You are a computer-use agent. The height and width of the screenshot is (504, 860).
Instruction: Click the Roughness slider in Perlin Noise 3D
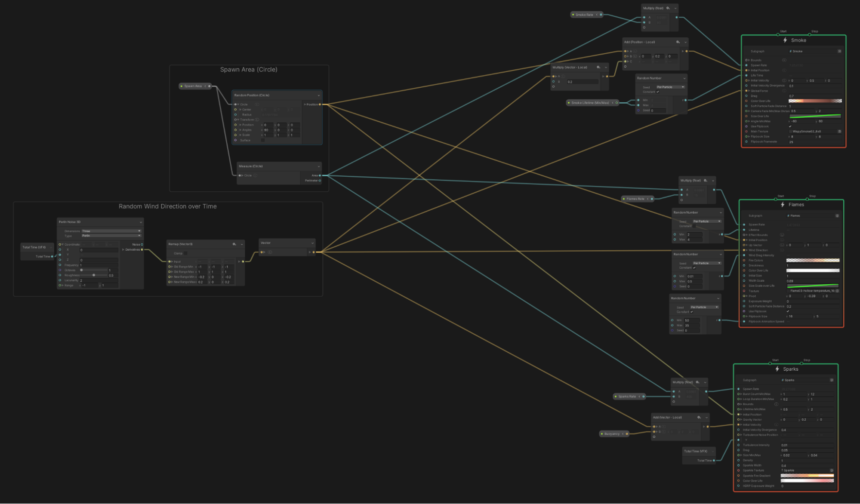(94, 275)
